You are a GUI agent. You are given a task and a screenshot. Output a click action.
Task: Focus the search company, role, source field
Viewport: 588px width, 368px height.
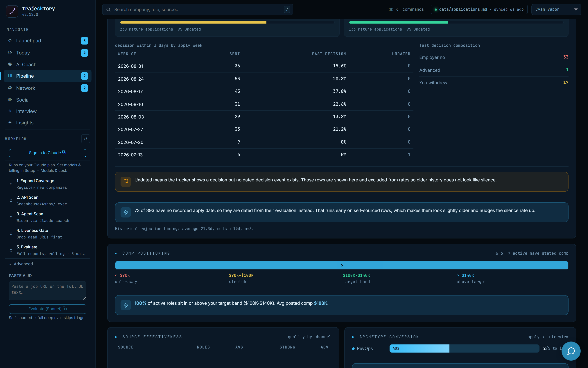[198, 10]
